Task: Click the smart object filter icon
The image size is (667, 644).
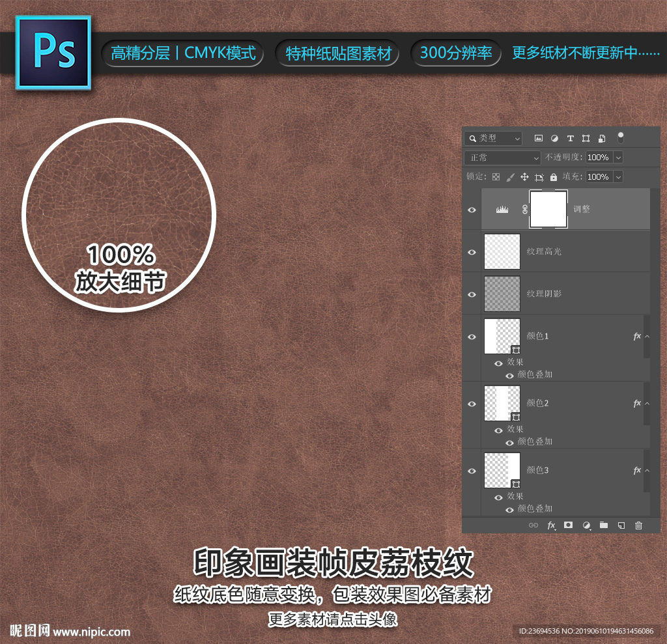Action: 601,138
